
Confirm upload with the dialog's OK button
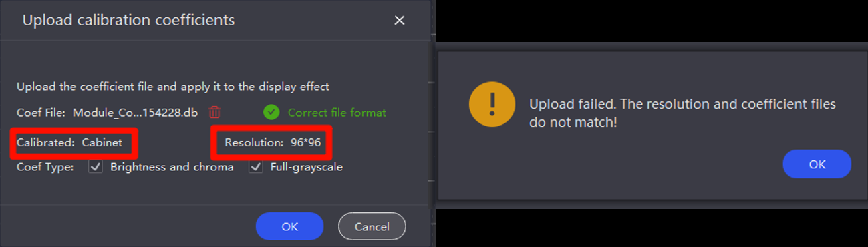click(x=289, y=226)
